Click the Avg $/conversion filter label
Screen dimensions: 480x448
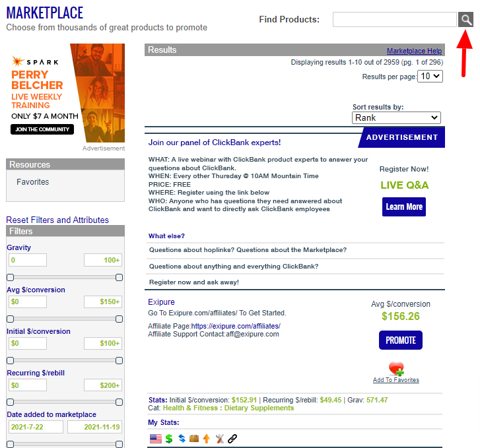[x=36, y=290]
